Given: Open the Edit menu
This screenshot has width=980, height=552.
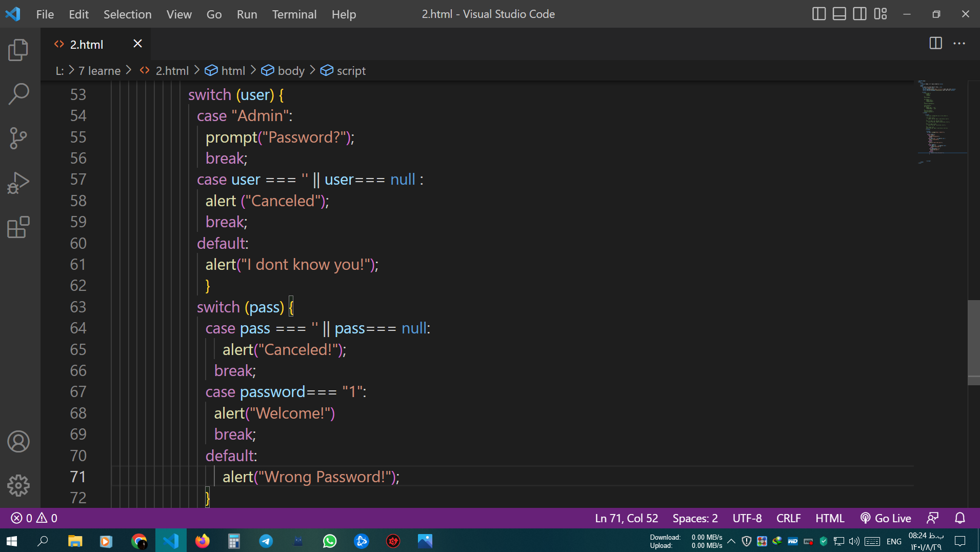Looking at the screenshot, I should click(78, 14).
